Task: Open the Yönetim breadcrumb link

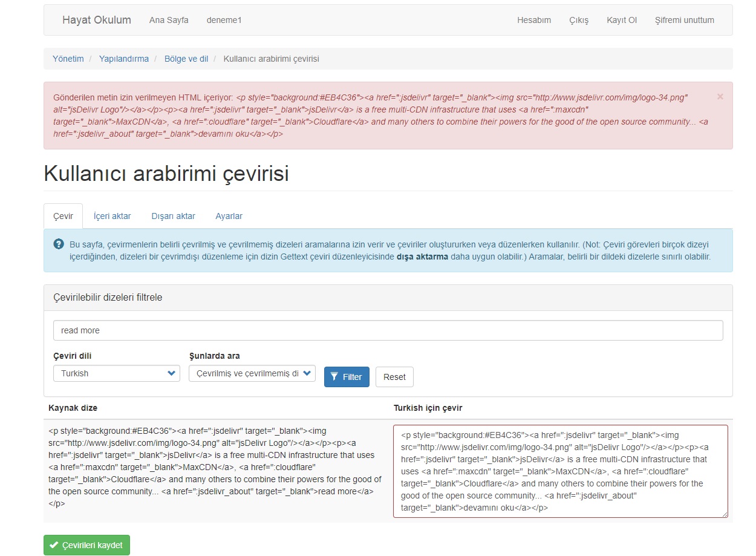Action: coord(68,59)
